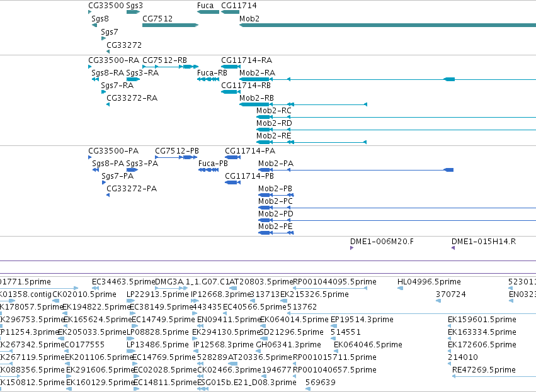The image size is (536, 392).
Task: Click the CG7512 gene label
Action: coord(157,19)
